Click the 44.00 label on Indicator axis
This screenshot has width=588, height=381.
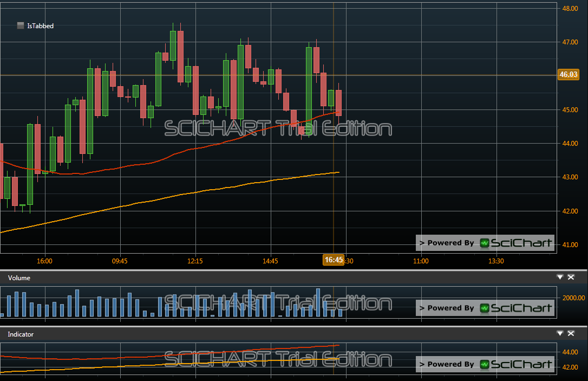(x=570, y=352)
